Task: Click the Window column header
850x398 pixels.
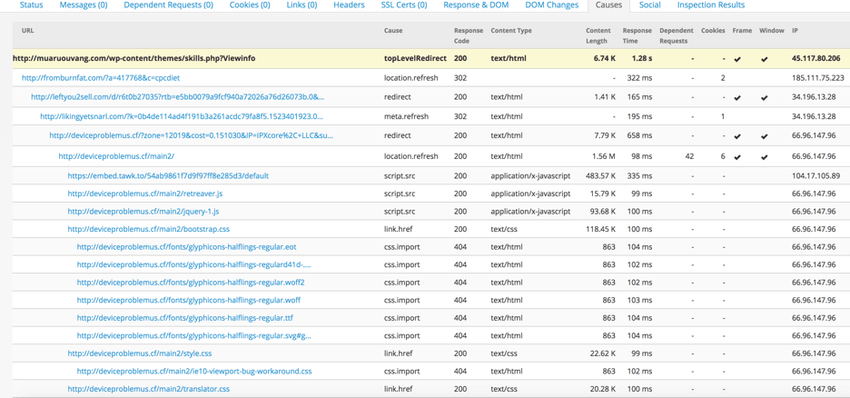Action: coord(772,31)
